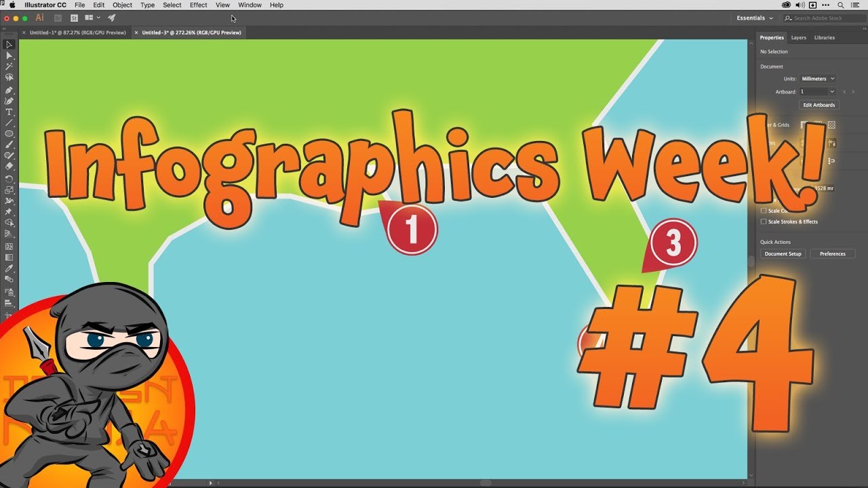Open the Window menu
Image resolution: width=868 pixels, height=488 pixels.
(x=250, y=5)
